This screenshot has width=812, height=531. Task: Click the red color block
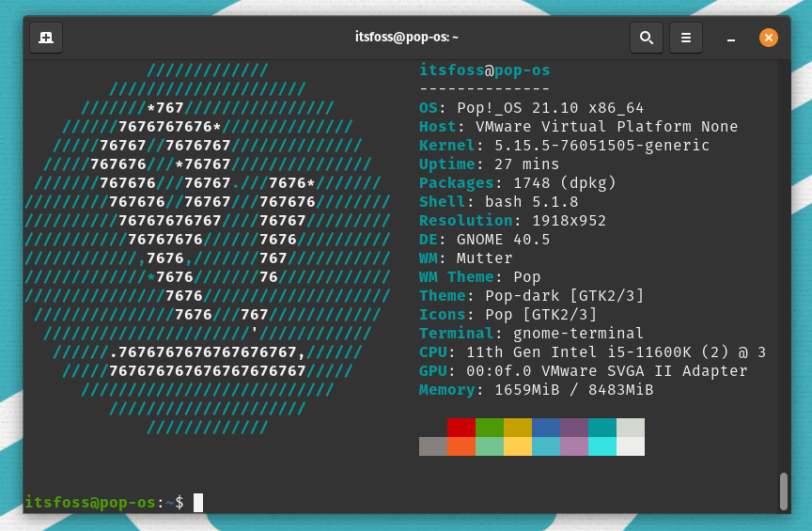461,428
